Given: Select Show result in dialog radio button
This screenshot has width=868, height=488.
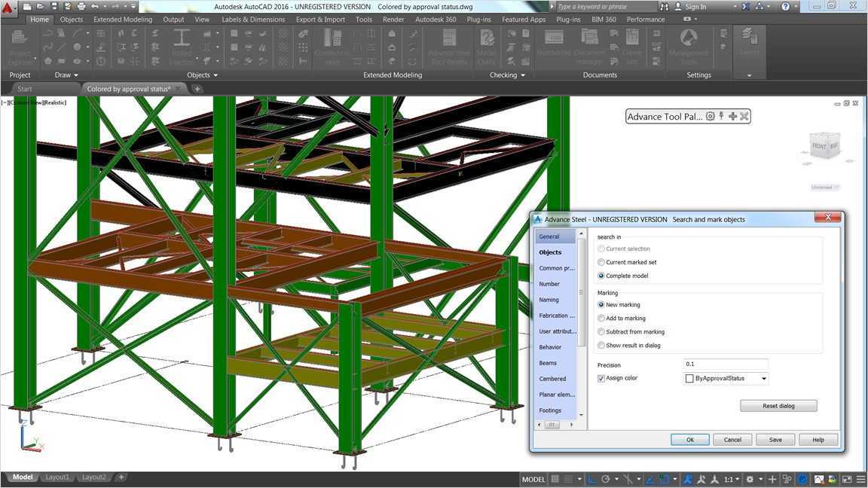Looking at the screenshot, I should (601, 345).
